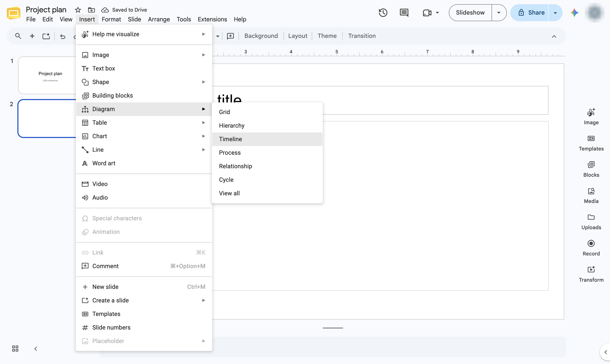Choose View all in Diagram submenu

267,193
